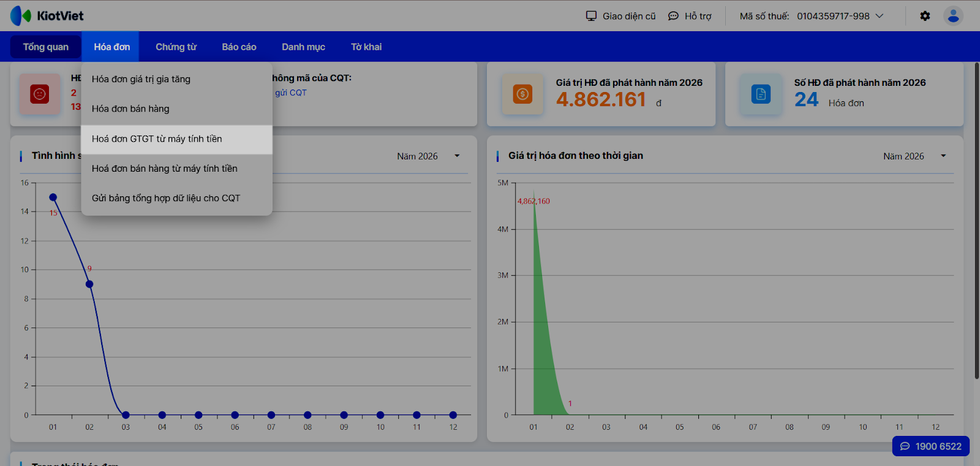Open the Tờ khai tab

[366, 47]
